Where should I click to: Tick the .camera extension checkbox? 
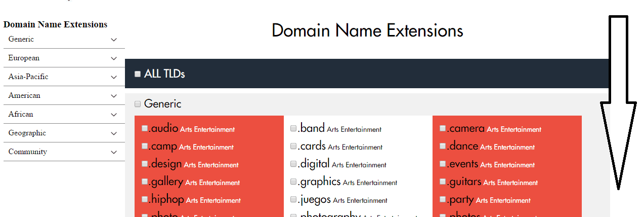443,129
